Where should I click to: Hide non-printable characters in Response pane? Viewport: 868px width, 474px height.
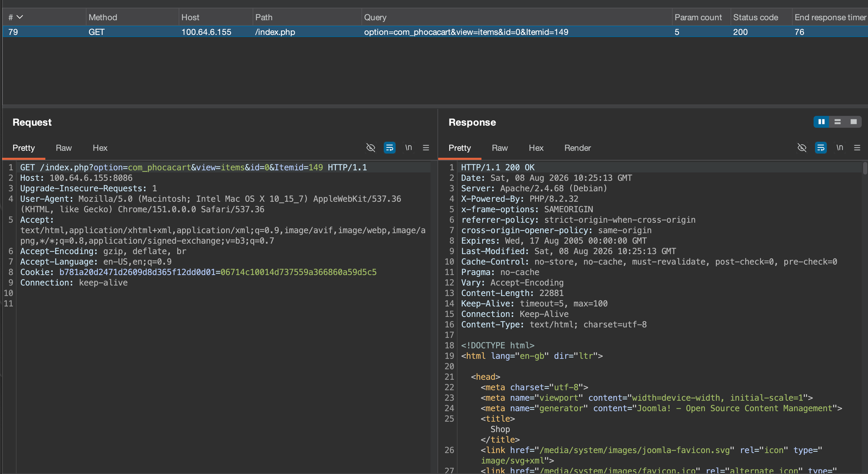pyautogui.click(x=802, y=148)
